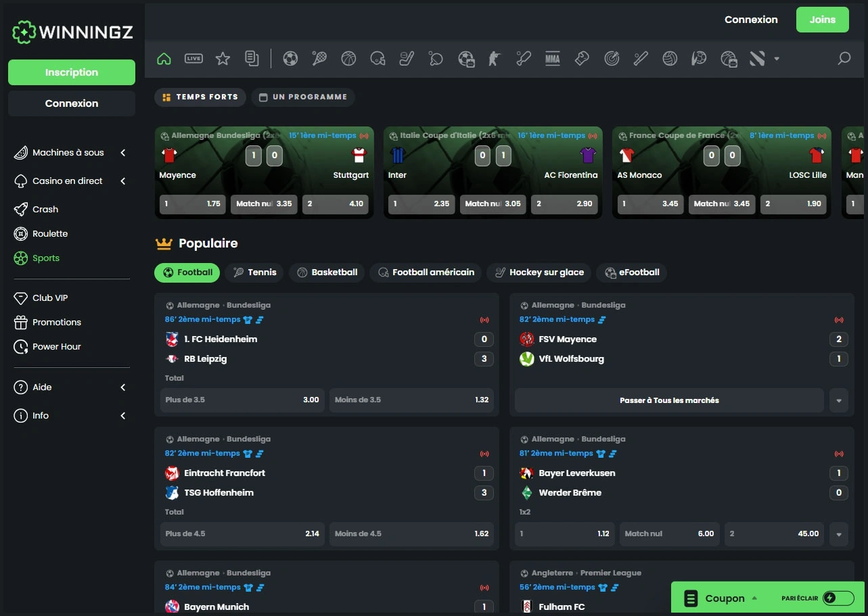Pick Inter win at 2.35 in featured card
This screenshot has height=616, width=868.
pyautogui.click(x=421, y=204)
